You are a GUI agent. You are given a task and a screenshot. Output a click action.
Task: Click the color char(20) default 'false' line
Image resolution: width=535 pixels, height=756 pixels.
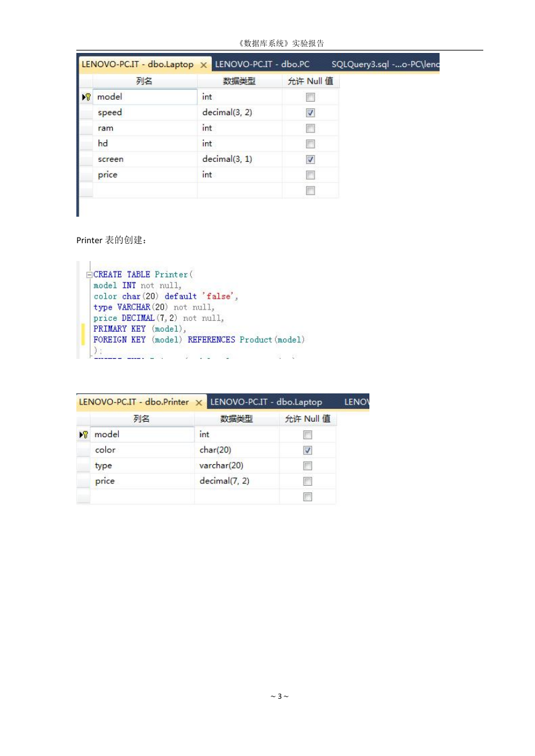tap(166, 296)
